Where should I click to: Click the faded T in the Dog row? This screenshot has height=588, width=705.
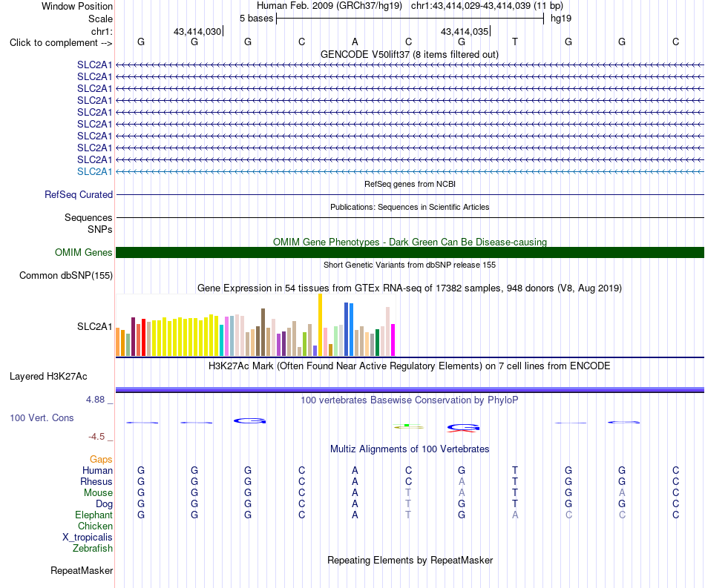408,504
